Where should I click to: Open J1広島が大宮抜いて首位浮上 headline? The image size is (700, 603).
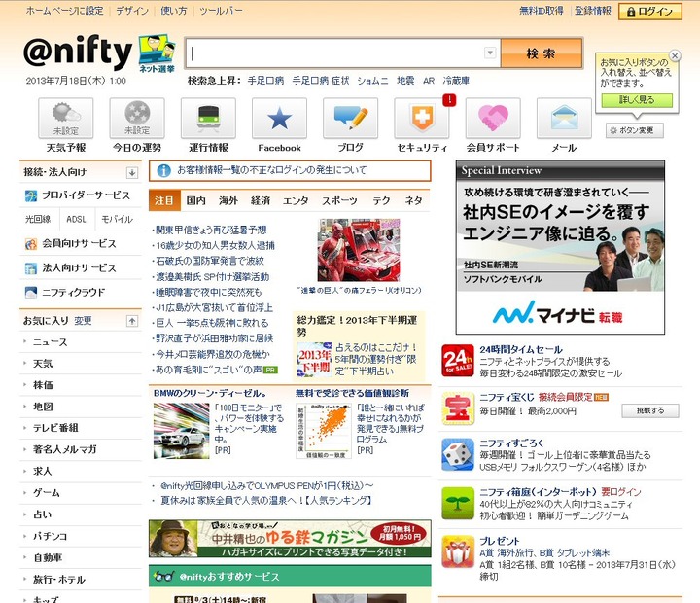[x=214, y=307]
